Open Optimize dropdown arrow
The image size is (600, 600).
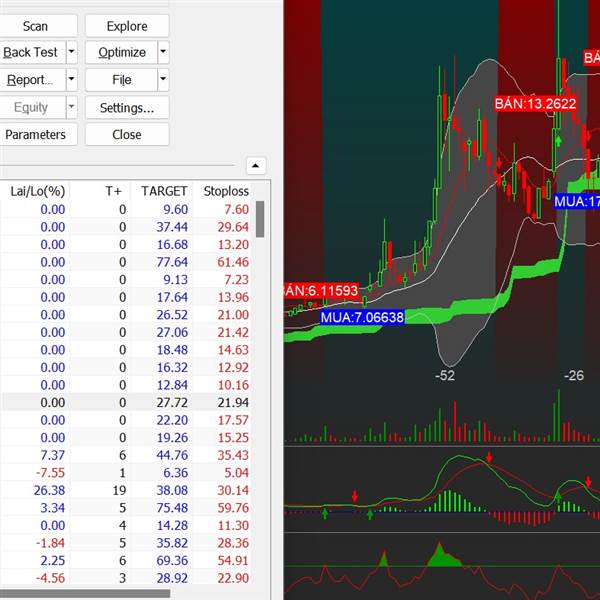[x=163, y=52]
